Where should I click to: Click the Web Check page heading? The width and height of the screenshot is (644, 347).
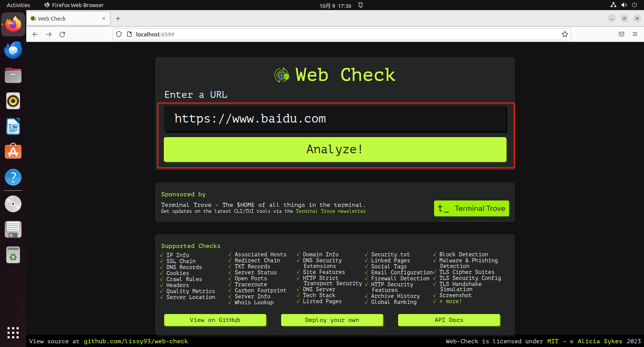pos(345,75)
